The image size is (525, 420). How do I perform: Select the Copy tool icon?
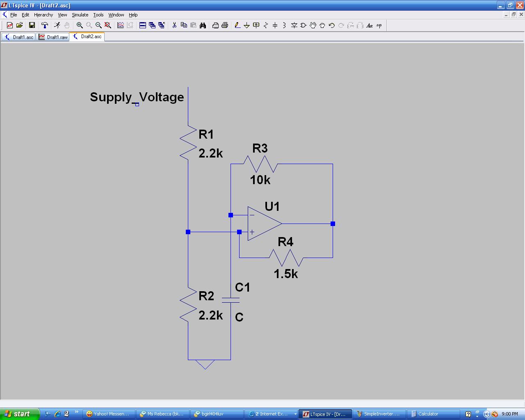[x=184, y=25]
